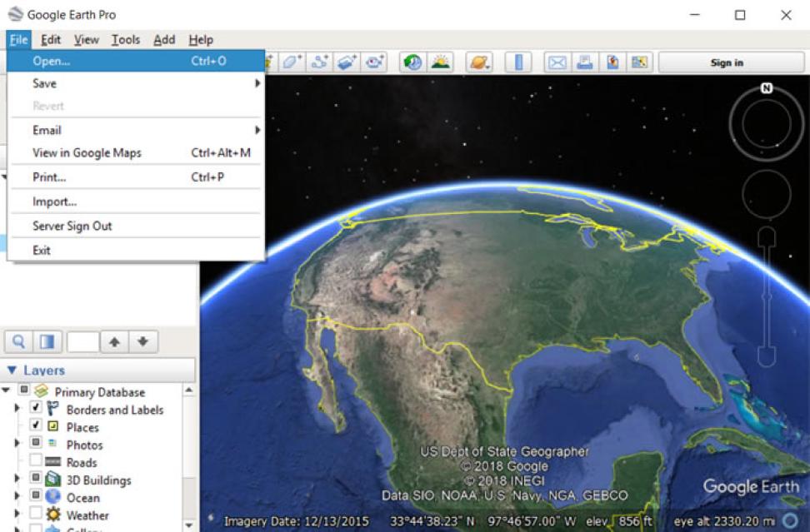Click the Layers panel scrollbar down arrow
This screenshot has width=810, height=532.
189,525
